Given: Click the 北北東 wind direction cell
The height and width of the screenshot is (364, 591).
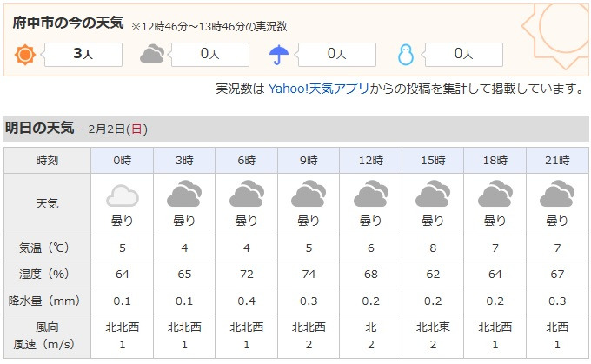Looking at the screenshot, I should pyautogui.click(x=433, y=327).
